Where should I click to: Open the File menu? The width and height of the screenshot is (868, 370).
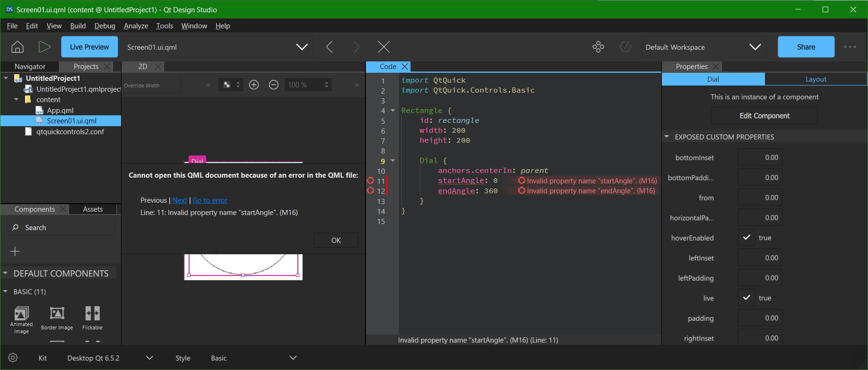[12, 26]
